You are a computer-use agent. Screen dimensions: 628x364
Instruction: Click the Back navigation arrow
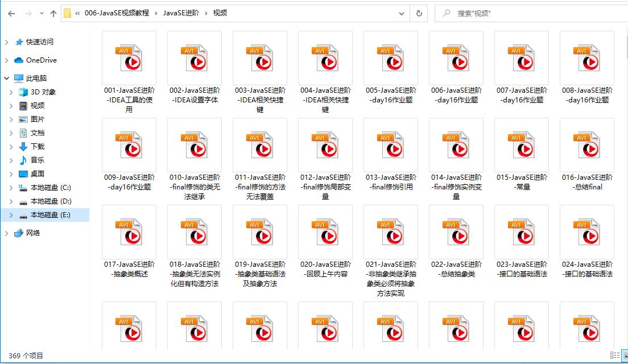coord(11,14)
